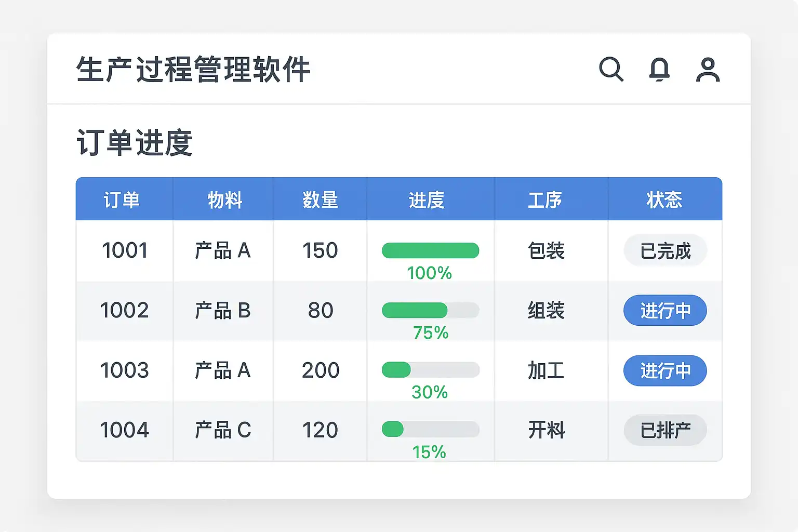Sort by the 数量 column header

[320, 200]
